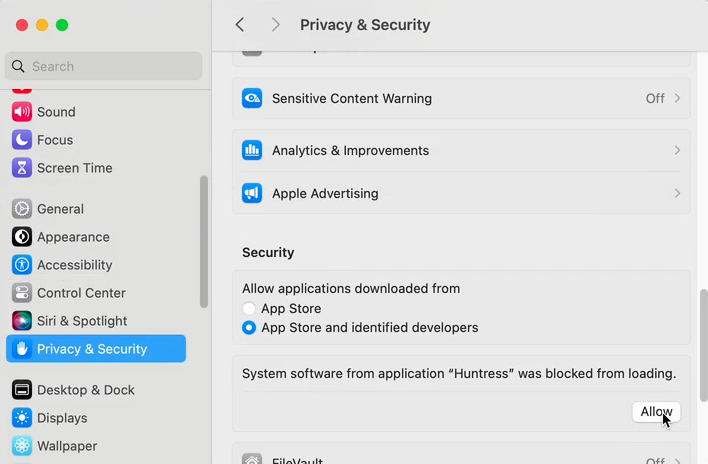Click the Sound icon in sidebar
This screenshot has width=708, height=464.
22,112
